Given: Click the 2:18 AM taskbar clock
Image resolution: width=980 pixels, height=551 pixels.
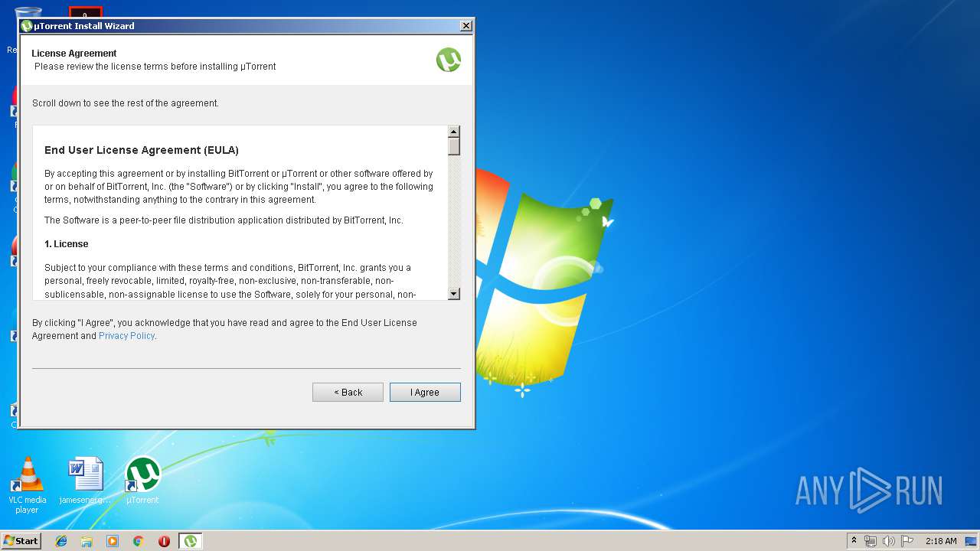Looking at the screenshot, I should click(941, 541).
